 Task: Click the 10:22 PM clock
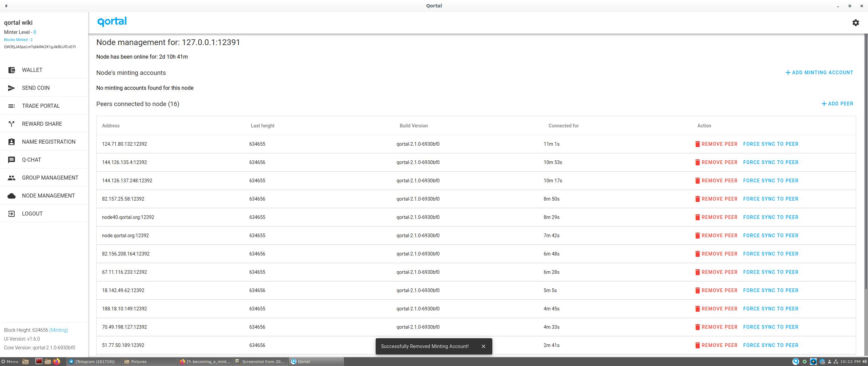[x=850, y=362]
